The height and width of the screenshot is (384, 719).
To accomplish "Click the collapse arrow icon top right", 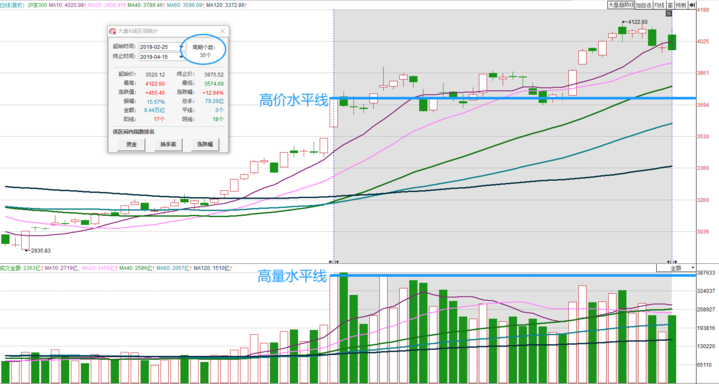I will pyautogui.click(x=692, y=5).
